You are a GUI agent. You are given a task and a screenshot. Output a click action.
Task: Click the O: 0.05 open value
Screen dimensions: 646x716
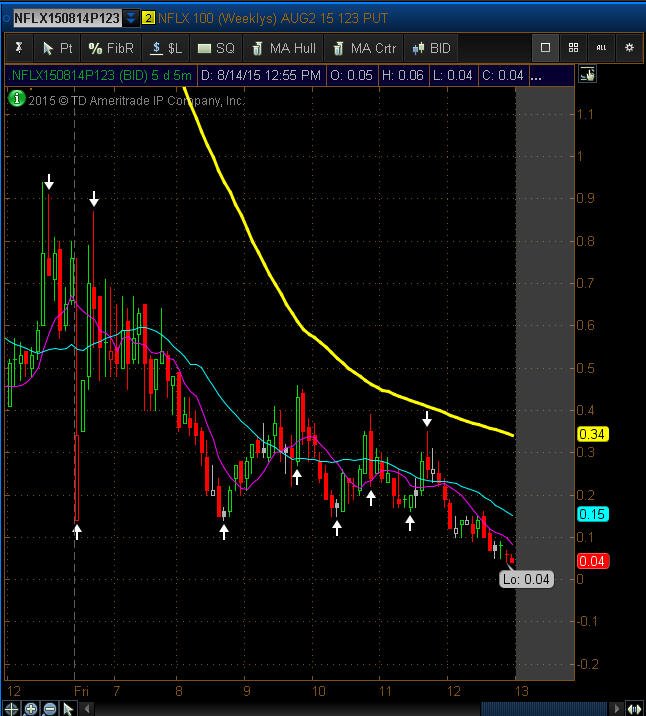(352, 75)
